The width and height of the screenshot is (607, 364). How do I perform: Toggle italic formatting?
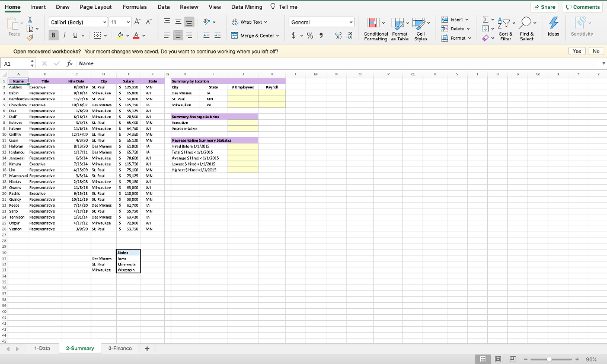click(63, 35)
